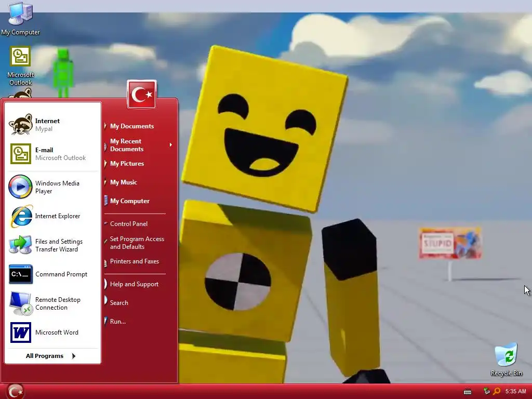Screen dimensions: 532x399
Task: Select Microsoft Outlook desktop icon
Action: click(x=20, y=66)
